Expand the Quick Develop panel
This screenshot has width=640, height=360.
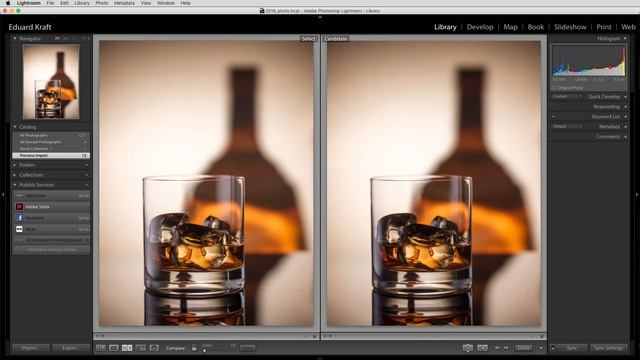(x=626, y=97)
